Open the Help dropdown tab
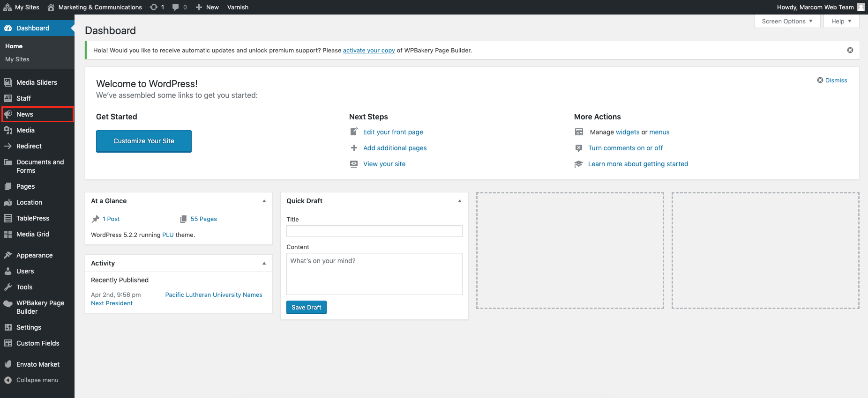868x398 pixels. [841, 22]
